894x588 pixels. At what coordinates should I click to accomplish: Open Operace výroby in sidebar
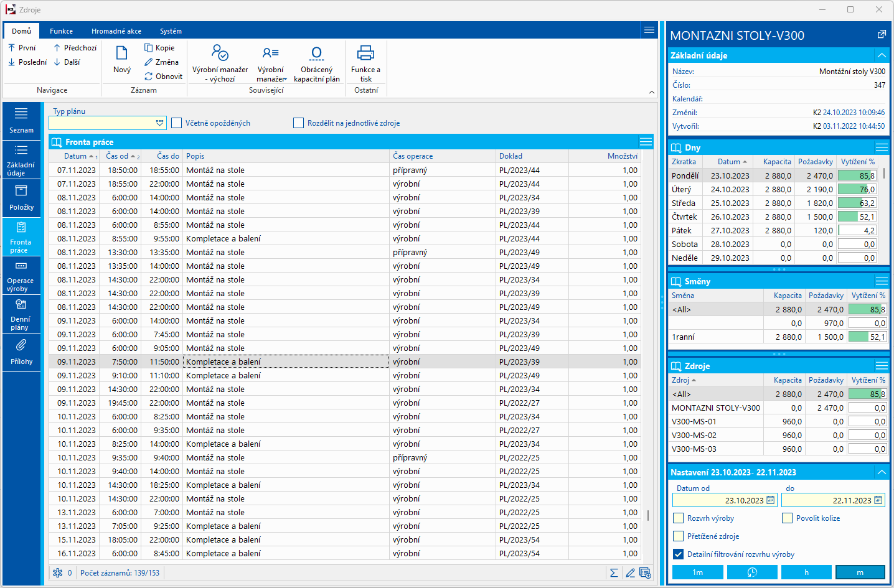pyautogui.click(x=21, y=275)
